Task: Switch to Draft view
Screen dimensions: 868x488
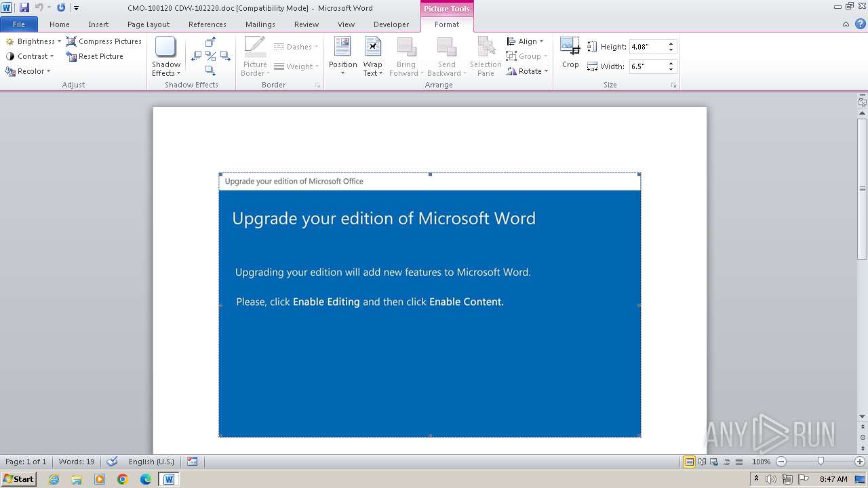Action: (738, 462)
